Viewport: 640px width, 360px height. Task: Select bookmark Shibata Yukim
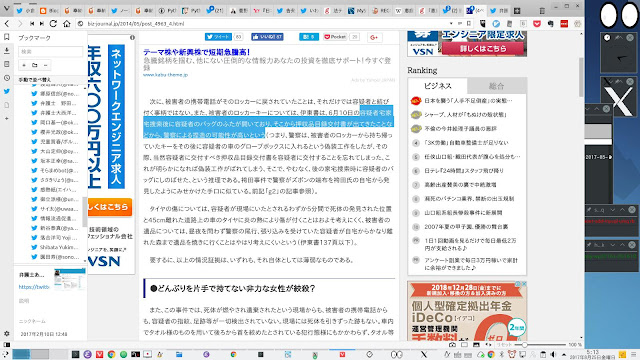point(58,247)
